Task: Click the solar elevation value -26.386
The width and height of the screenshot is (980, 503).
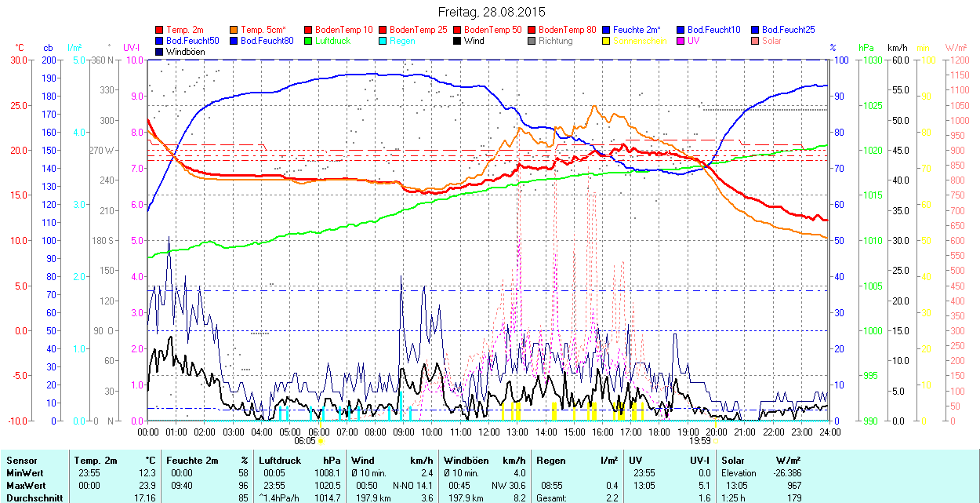Action: point(786,473)
